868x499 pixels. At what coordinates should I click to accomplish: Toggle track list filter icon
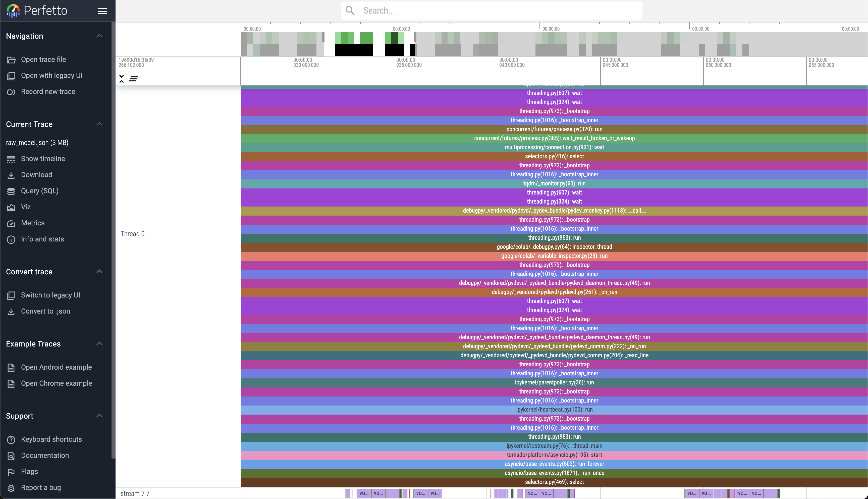[x=134, y=79]
